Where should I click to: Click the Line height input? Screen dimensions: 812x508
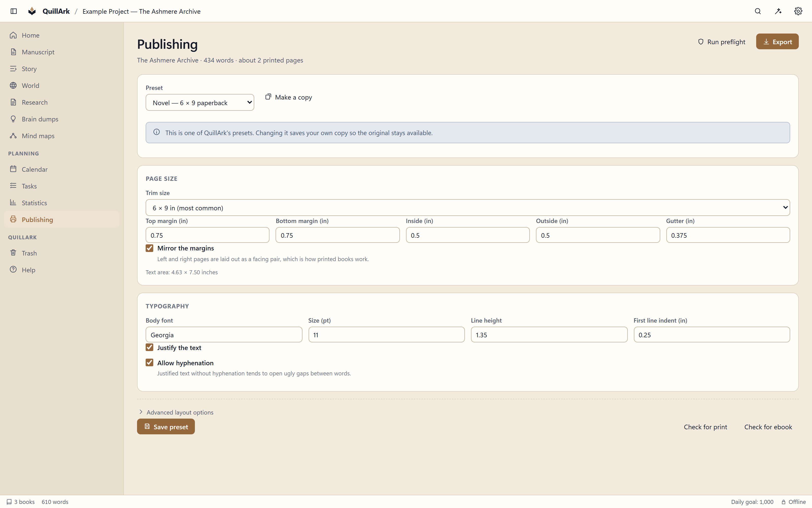(x=549, y=335)
